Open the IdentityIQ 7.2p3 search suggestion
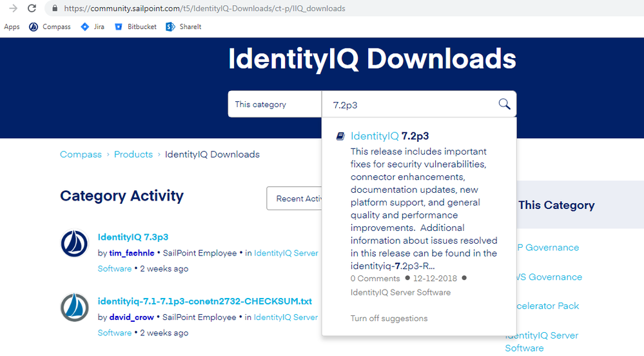The width and height of the screenshot is (644, 356). [390, 136]
